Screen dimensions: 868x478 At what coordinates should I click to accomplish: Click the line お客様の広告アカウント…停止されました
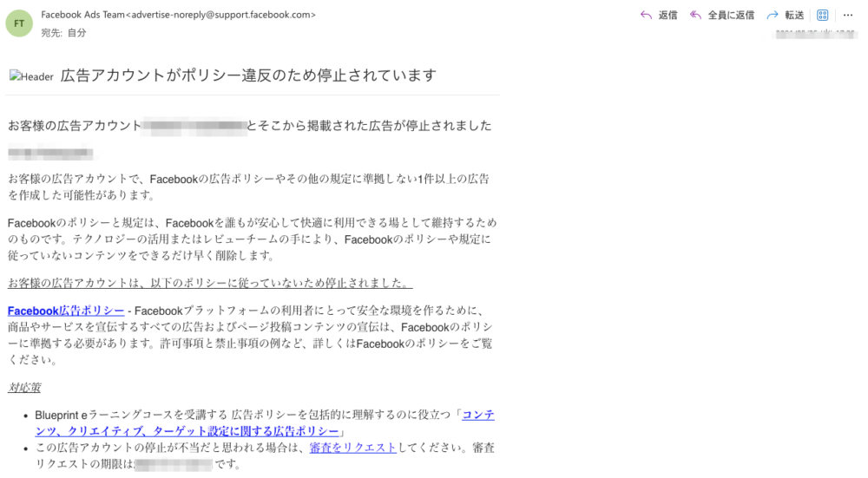point(250,126)
